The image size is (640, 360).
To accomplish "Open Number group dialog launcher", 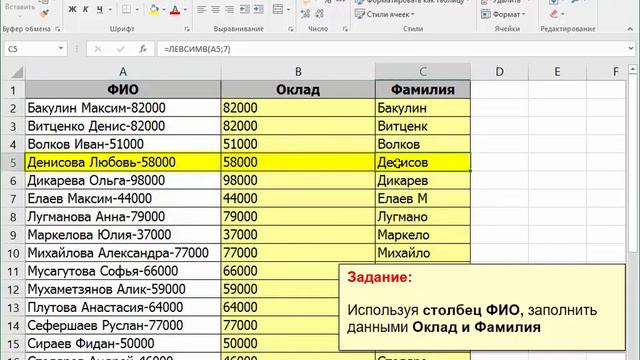I will pos(345,29).
